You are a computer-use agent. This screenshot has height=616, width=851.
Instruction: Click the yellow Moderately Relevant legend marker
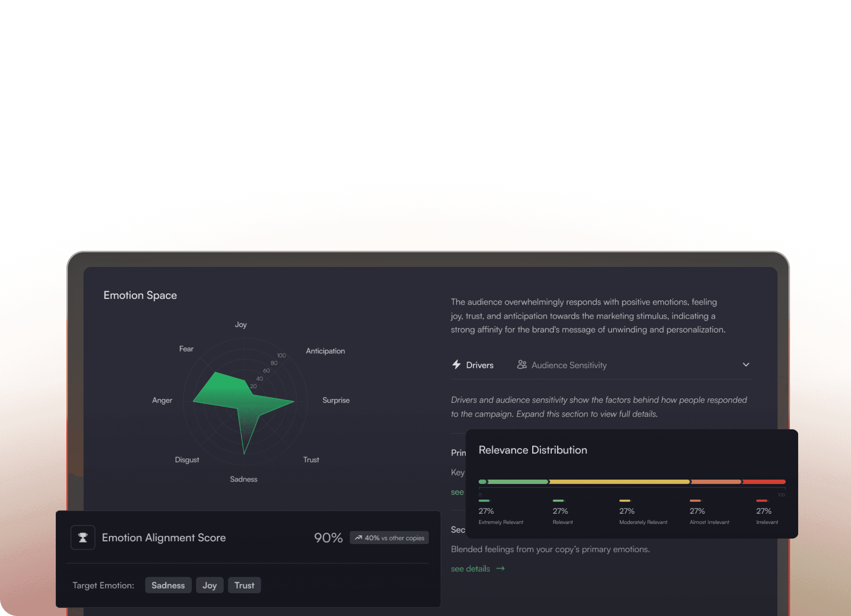[624, 500]
